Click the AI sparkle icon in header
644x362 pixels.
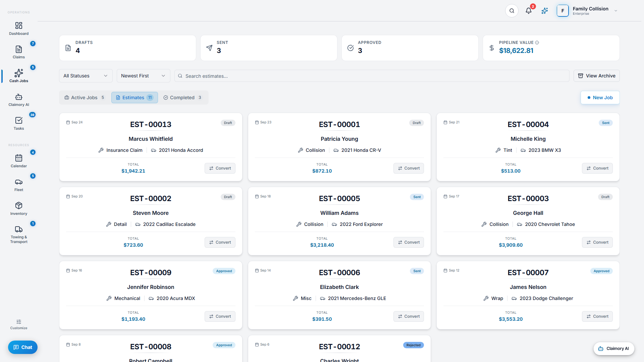click(x=545, y=11)
